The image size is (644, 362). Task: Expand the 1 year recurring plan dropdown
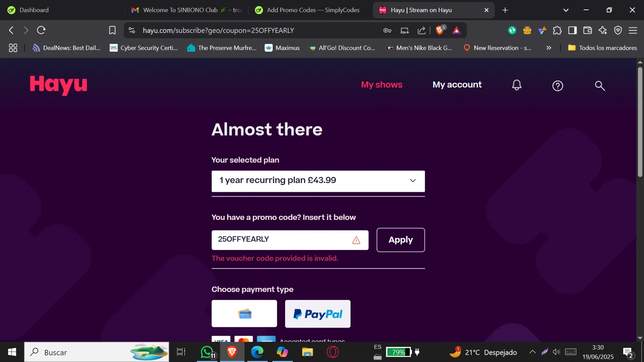pyautogui.click(x=318, y=181)
